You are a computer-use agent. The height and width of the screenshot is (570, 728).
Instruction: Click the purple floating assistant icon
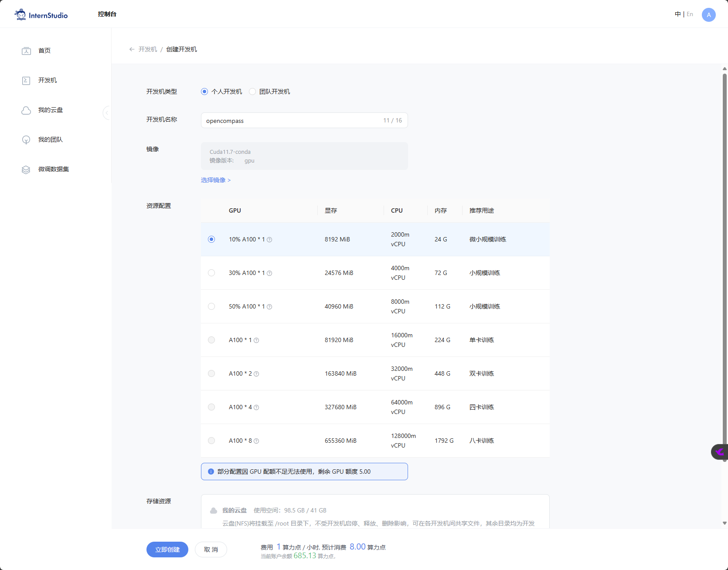[x=719, y=452]
